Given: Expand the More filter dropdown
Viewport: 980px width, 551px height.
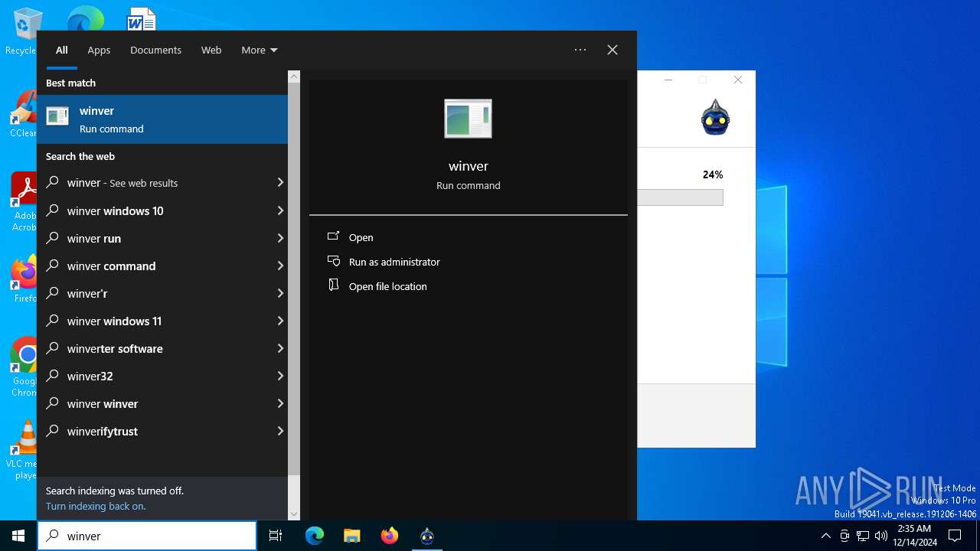Looking at the screenshot, I should pos(260,50).
